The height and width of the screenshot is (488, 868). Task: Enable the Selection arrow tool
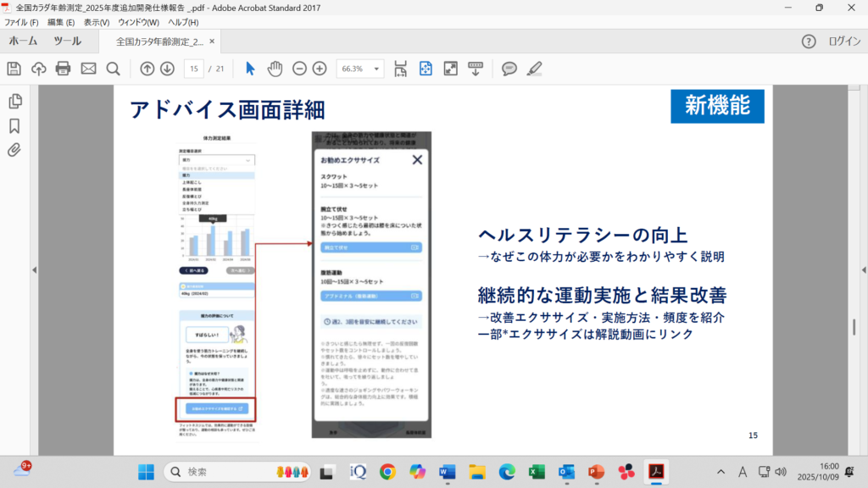(x=250, y=69)
